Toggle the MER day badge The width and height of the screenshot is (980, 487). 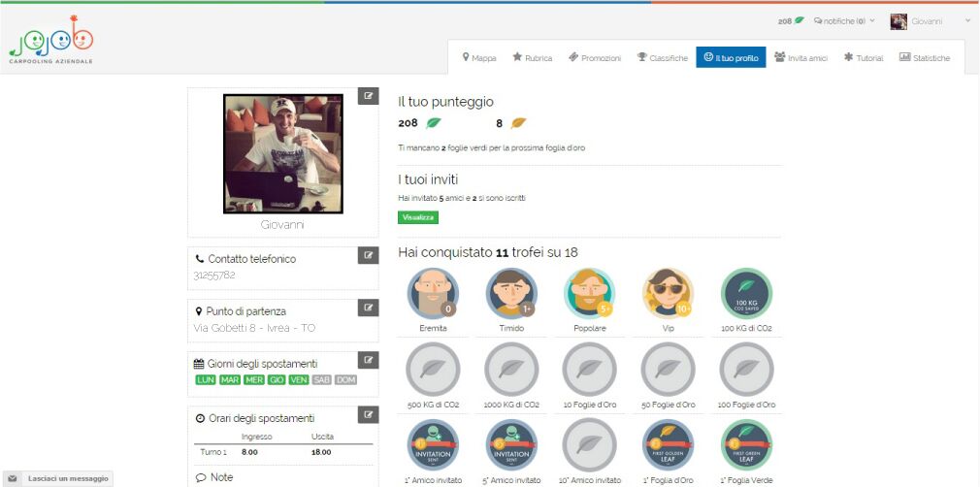click(x=254, y=380)
